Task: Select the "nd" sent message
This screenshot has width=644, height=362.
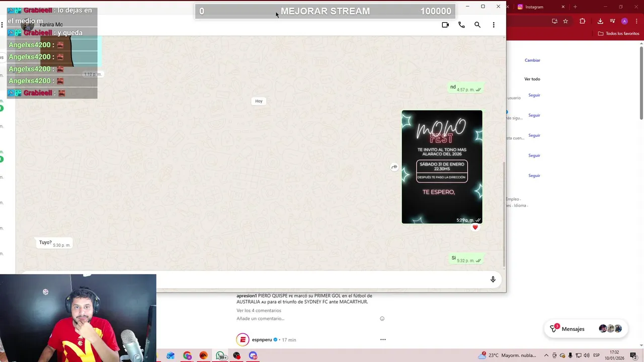Action: click(466, 87)
